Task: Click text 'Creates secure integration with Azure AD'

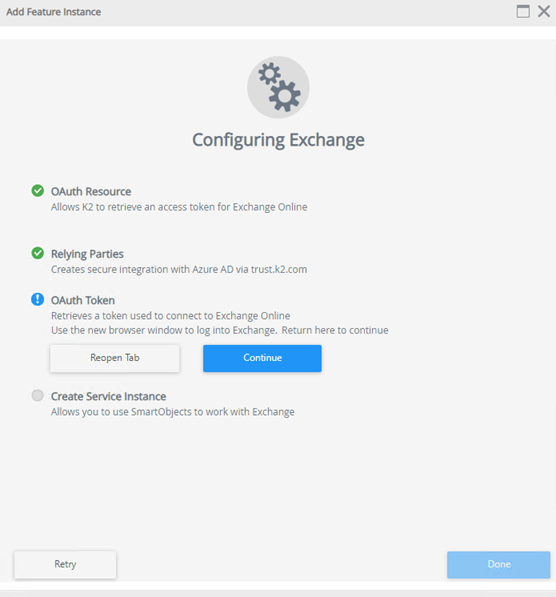Action: coord(142,270)
